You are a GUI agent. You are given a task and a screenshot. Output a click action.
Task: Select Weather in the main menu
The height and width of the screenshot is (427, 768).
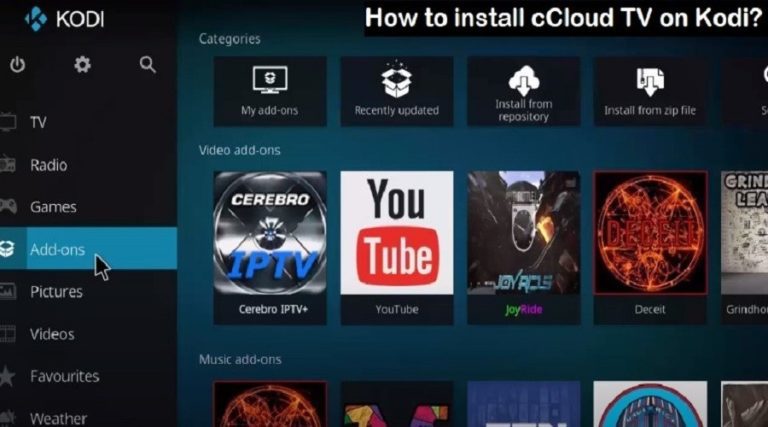[x=58, y=419]
